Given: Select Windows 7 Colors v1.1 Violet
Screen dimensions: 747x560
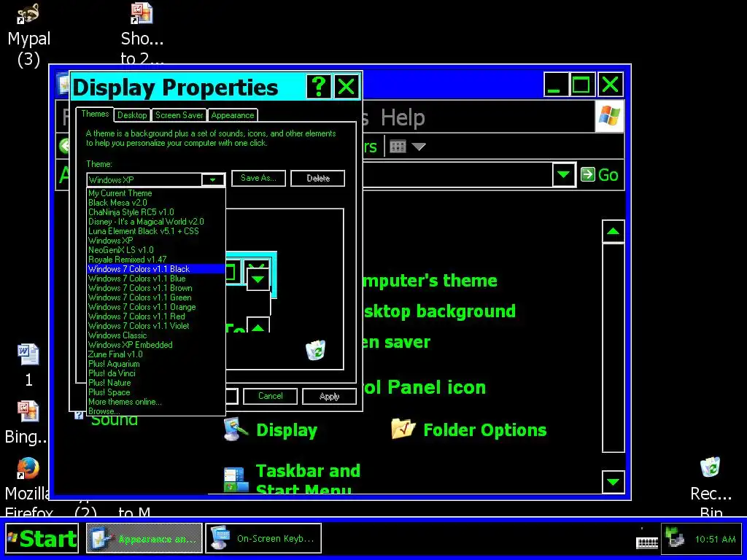Looking at the screenshot, I should (156, 326).
